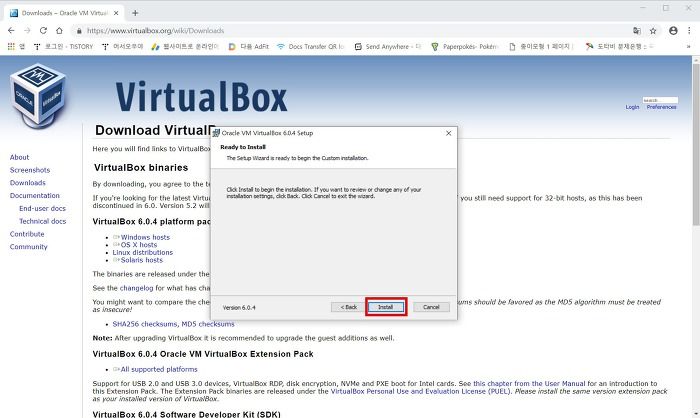Open the VirtualBox Personal Use and Evaluation License link
The image size is (700, 418).
[421, 391]
